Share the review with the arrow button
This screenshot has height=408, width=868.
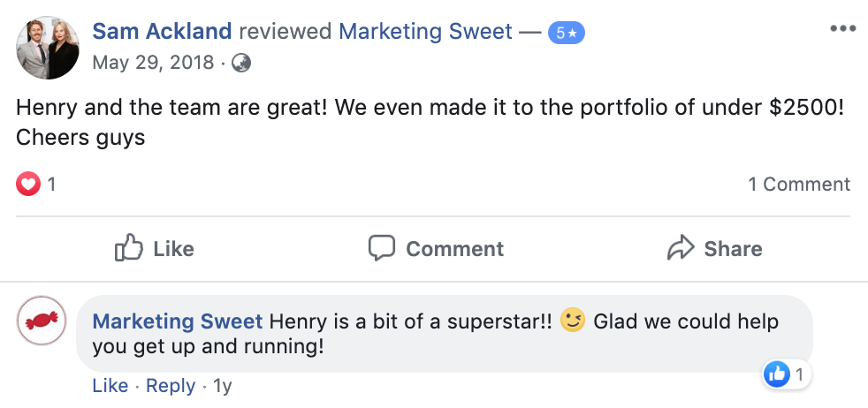(714, 249)
